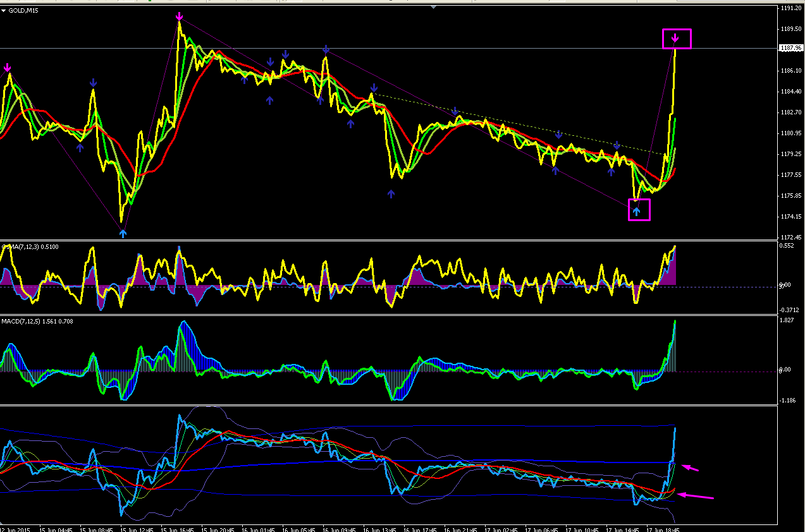Viewport: 805px width, 532px height.
Task: Click price axis value 1186.10
Action: (791, 71)
